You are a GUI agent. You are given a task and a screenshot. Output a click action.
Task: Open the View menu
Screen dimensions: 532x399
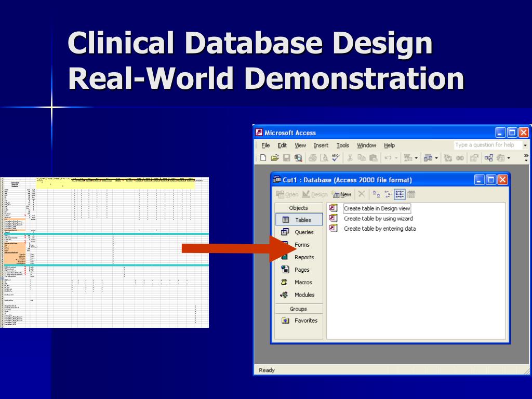point(300,145)
